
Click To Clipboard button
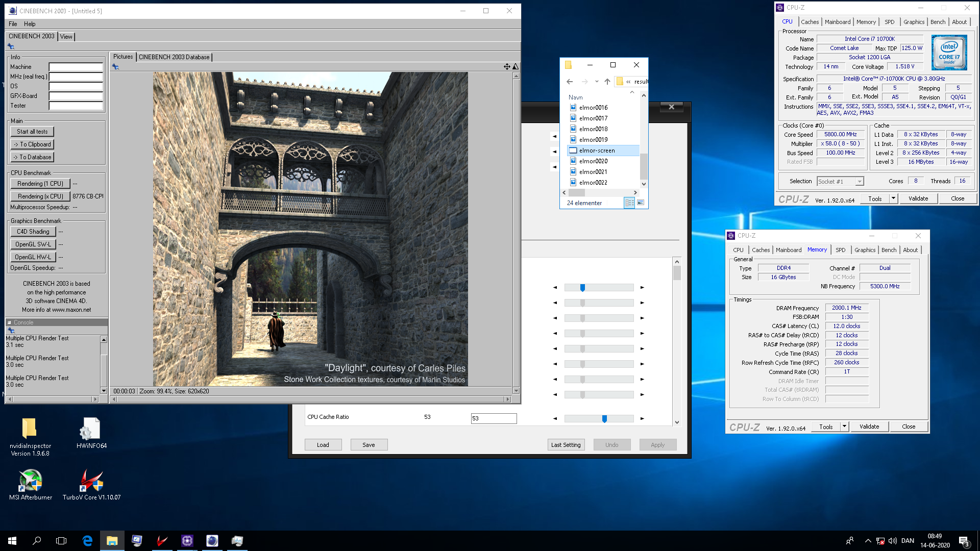point(32,144)
